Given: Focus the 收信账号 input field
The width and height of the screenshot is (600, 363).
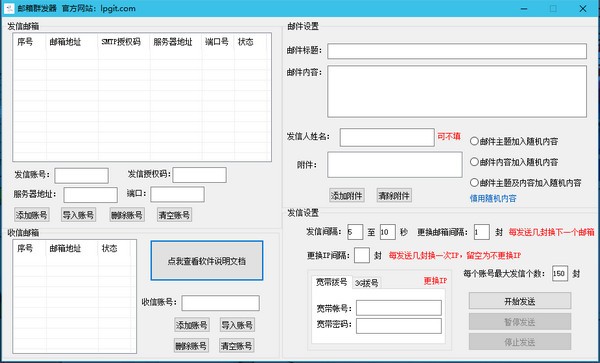Looking at the screenshot, I should pos(220,303).
